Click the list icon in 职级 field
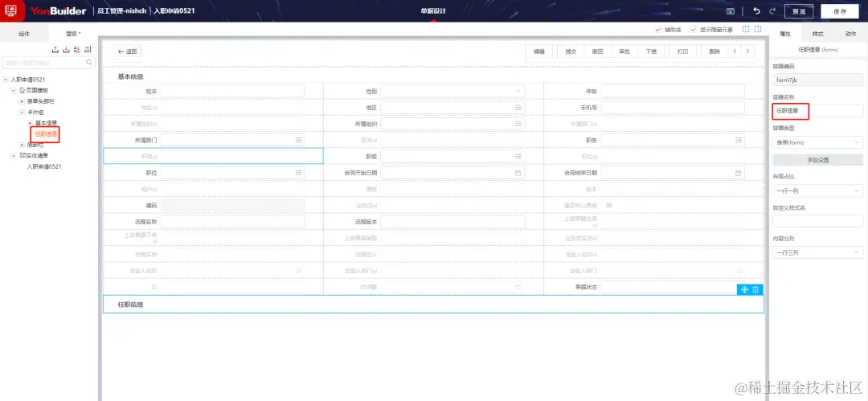The height and width of the screenshot is (401, 868). (518, 157)
